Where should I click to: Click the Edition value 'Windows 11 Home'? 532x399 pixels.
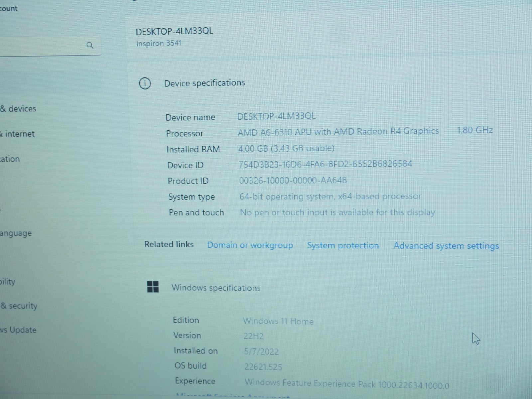(278, 321)
